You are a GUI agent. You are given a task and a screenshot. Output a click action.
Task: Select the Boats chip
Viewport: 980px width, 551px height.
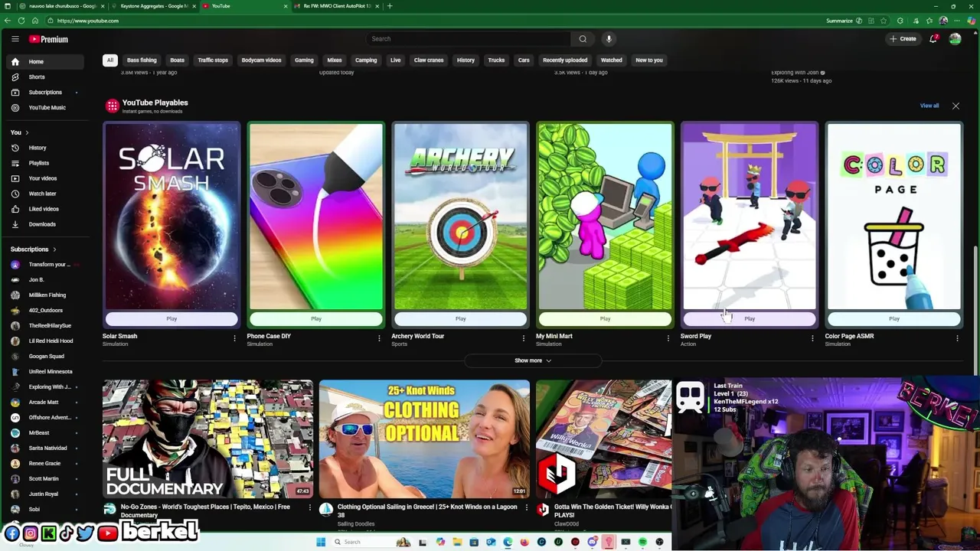pos(177,60)
